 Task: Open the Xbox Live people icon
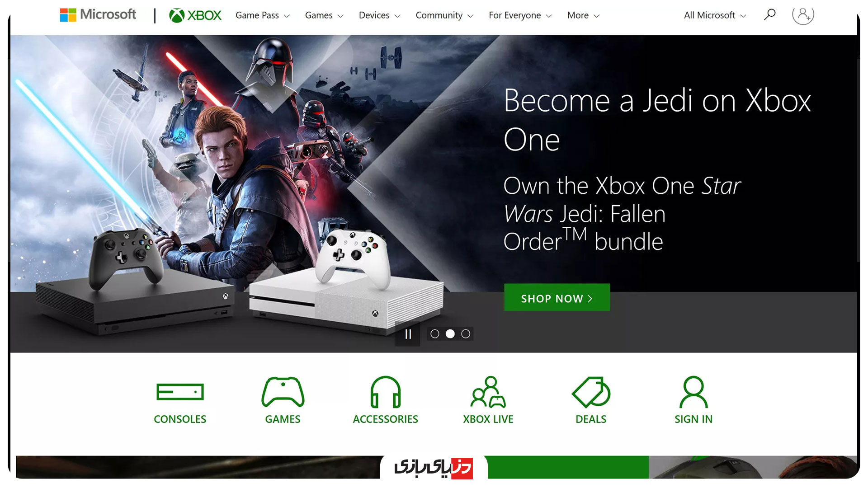point(488,392)
